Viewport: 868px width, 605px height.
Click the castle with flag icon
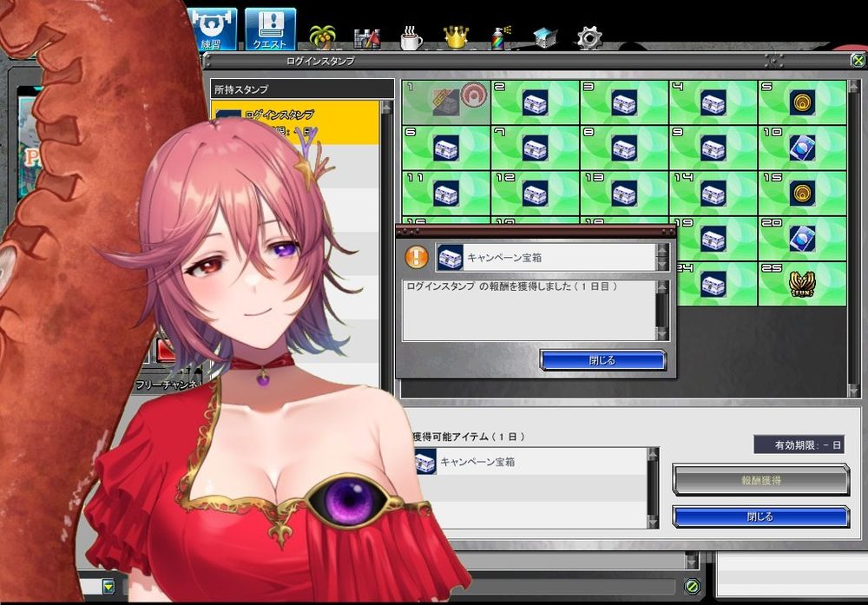click(x=366, y=38)
